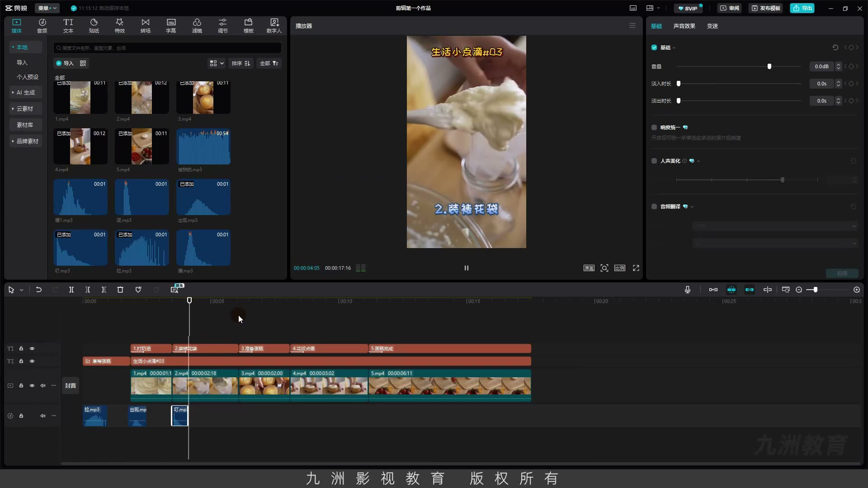Expand the AI 生成 sidebar section
This screenshot has width=868, height=488.
tap(25, 92)
